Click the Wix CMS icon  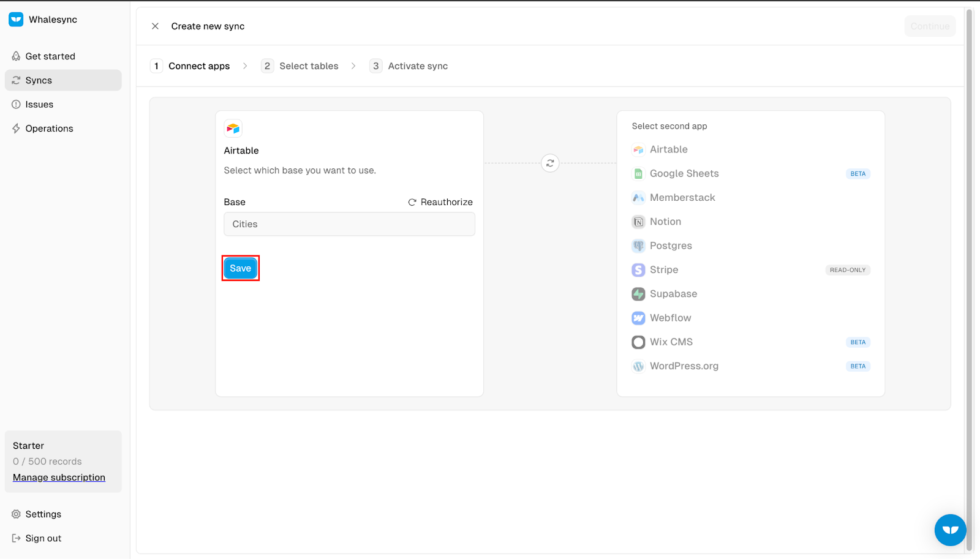(638, 342)
